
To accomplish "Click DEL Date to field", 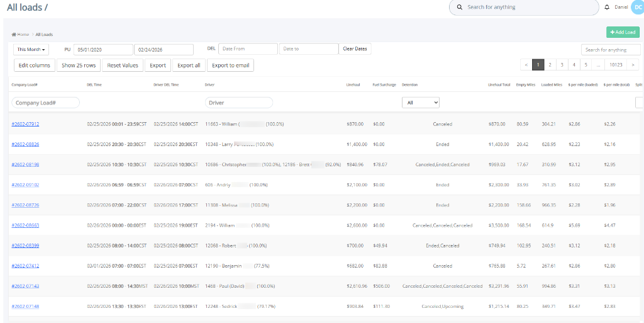I will (x=309, y=49).
